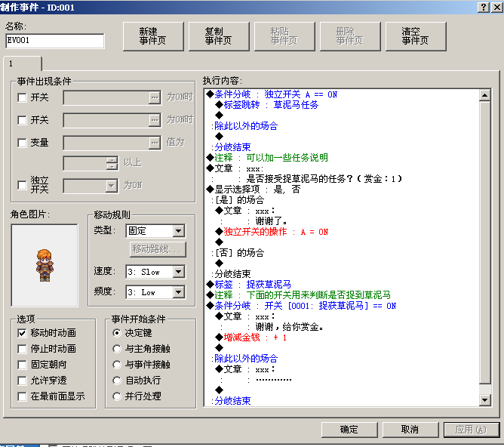The width and height of the screenshot is (504, 447).
Task: Select the 注释 可以加一些任务说明 line
Action: pos(267,158)
